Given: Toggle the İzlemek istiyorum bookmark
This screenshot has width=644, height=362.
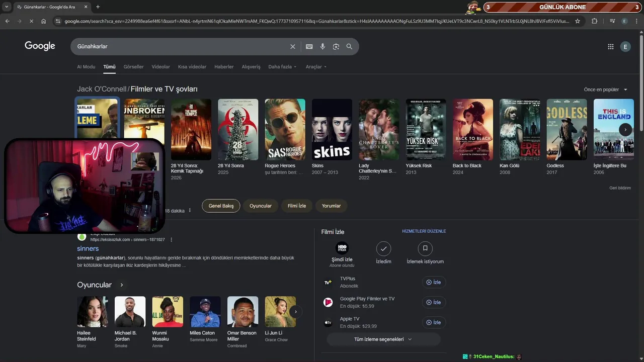Looking at the screenshot, I should tap(425, 248).
